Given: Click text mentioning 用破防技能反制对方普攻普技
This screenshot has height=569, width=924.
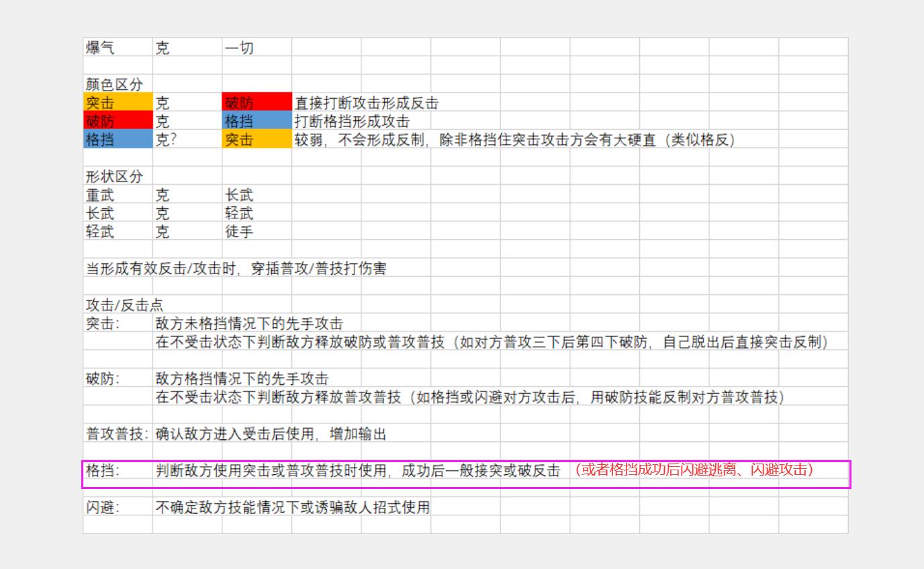Looking at the screenshot, I should click(x=470, y=397).
